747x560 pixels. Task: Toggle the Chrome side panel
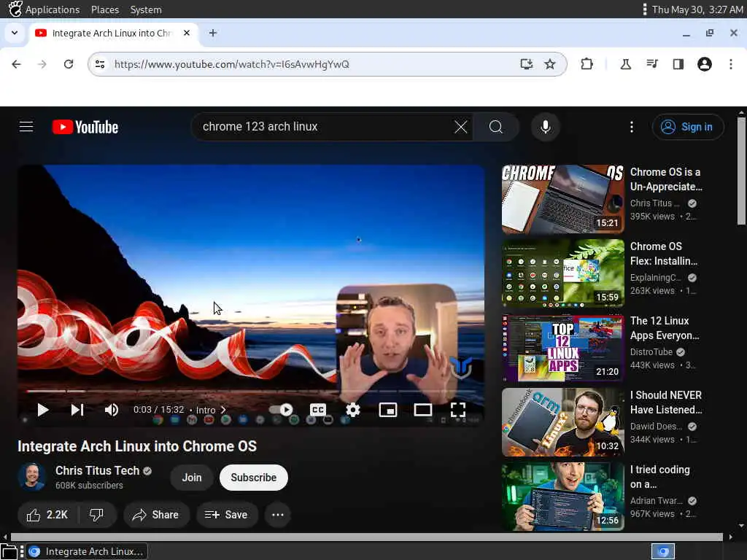point(678,64)
